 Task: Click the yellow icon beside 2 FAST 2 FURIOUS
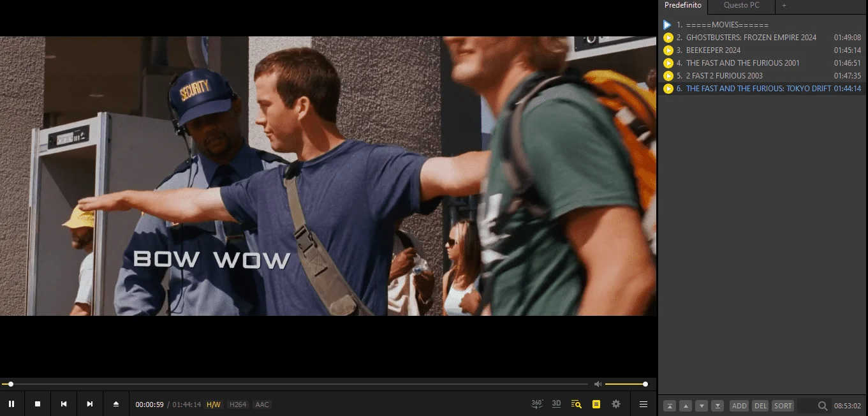coord(668,76)
